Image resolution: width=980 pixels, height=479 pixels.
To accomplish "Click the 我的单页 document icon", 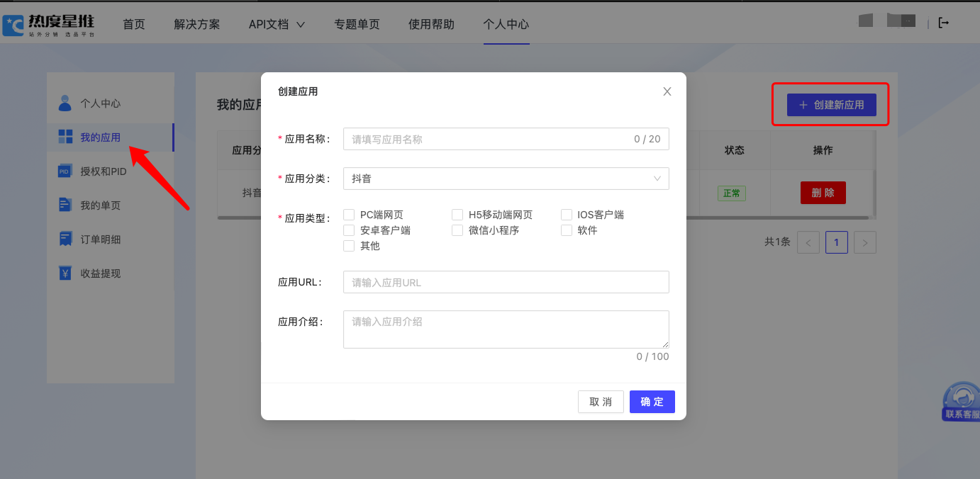I will (65, 205).
